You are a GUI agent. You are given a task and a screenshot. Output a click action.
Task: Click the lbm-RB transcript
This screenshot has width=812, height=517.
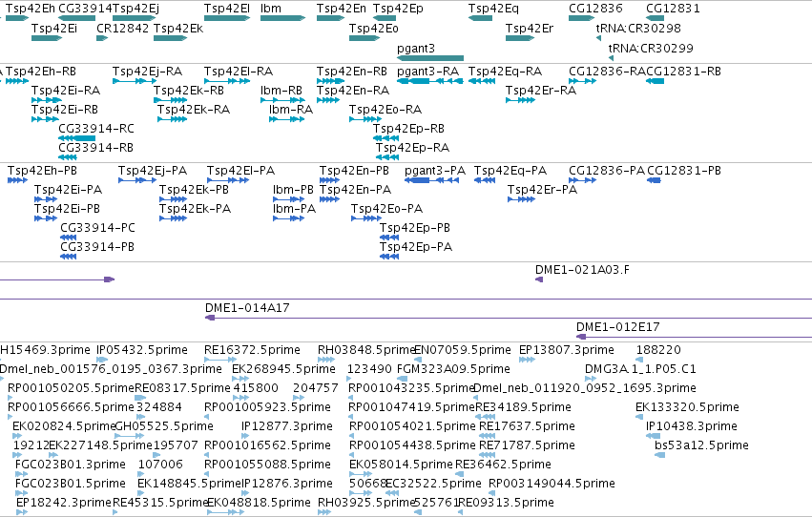(x=282, y=100)
